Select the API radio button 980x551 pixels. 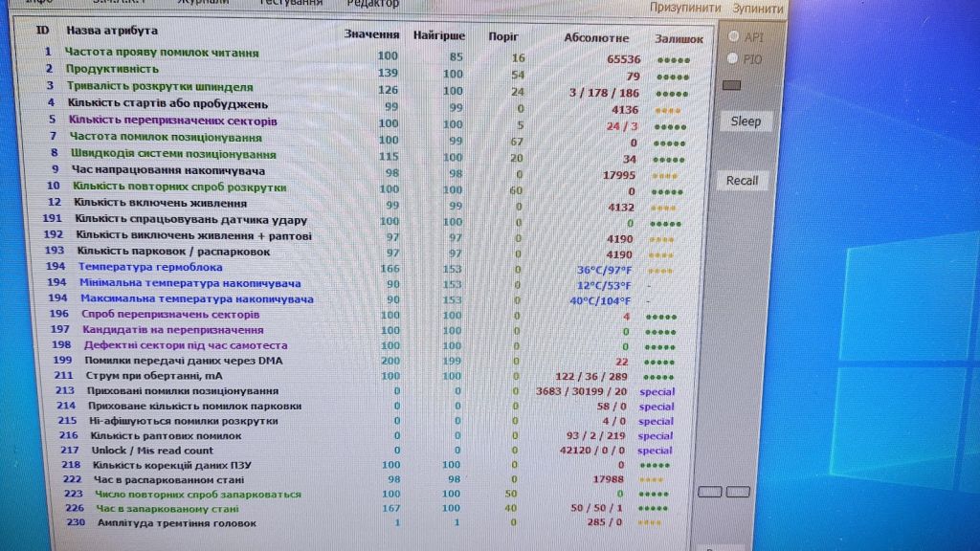click(x=734, y=36)
